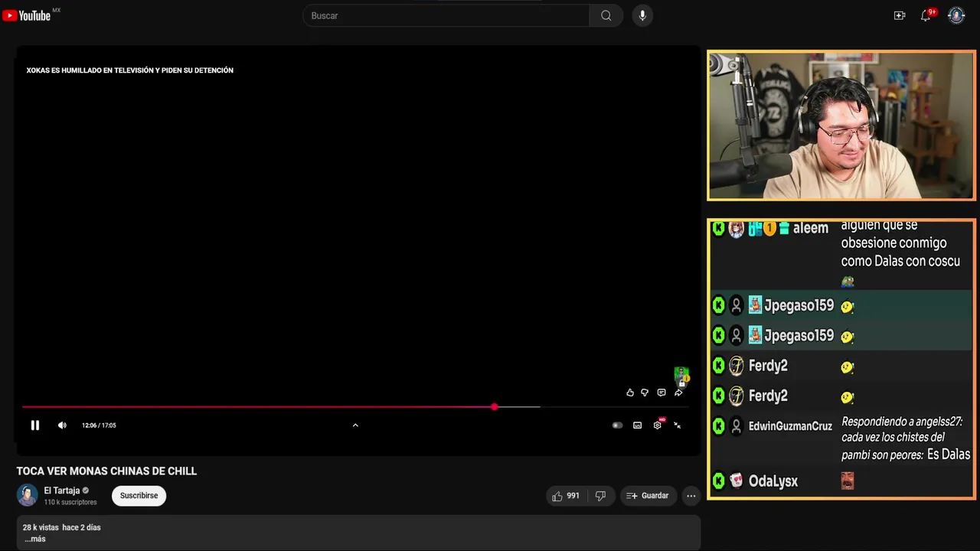Click the reply text Respondiendo a angelss27
980x551 pixels.
tap(902, 422)
